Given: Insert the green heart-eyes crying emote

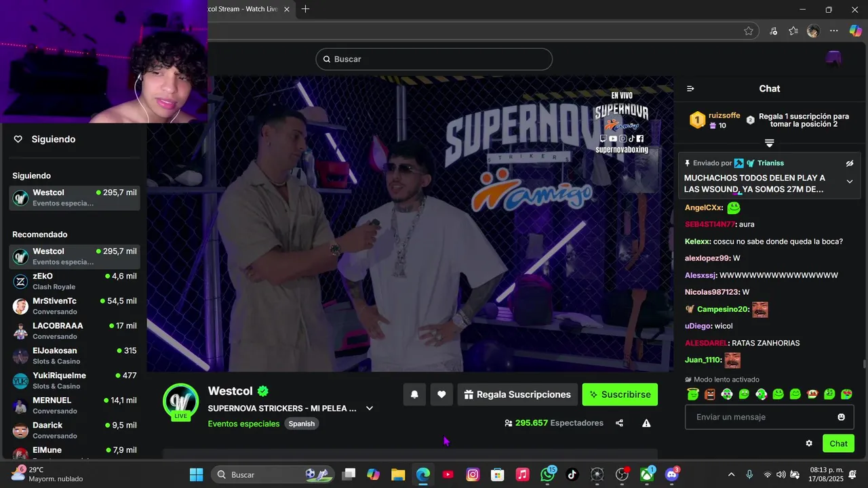Looking at the screenshot, I should 846,394.
